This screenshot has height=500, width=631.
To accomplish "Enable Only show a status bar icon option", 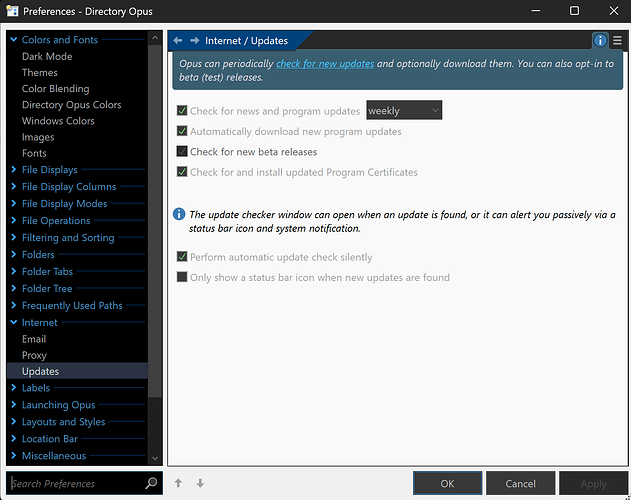I will point(182,277).
